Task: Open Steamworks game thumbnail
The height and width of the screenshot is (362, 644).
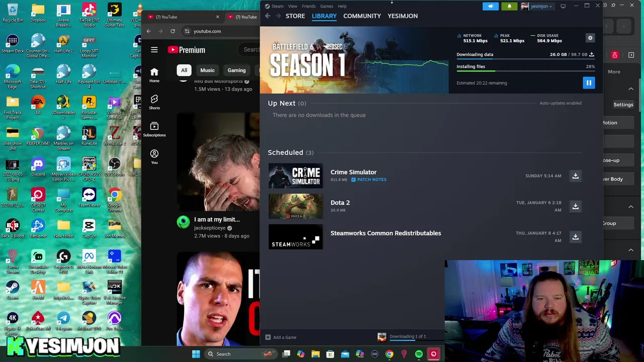Action: pyautogui.click(x=295, y=237)
